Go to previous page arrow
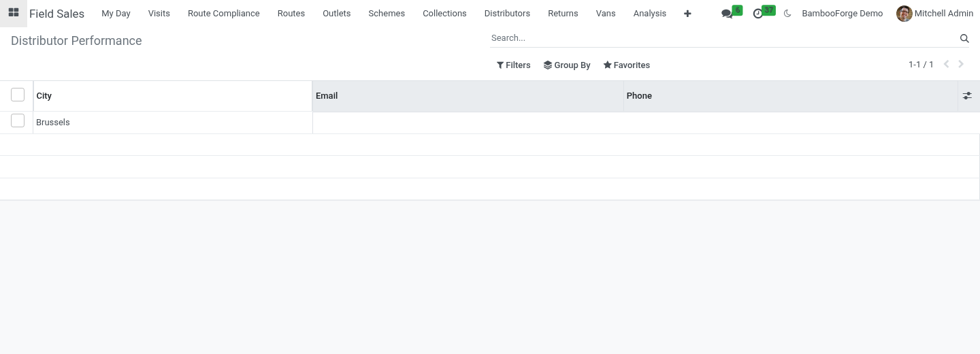The height and width of the screenshot is (354, 980). pyautogui.click(x=946, y=64)
